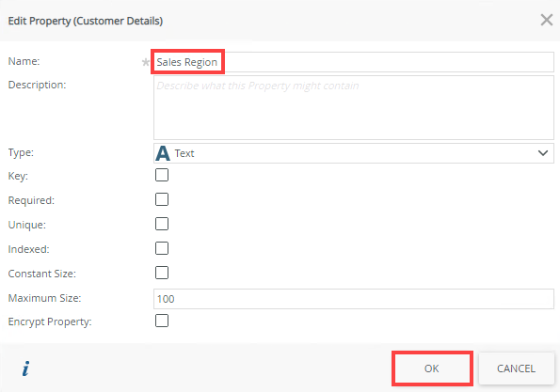Enable the Constant Size checkbox
Screen dimensions: 560x392
coord(162,273)
